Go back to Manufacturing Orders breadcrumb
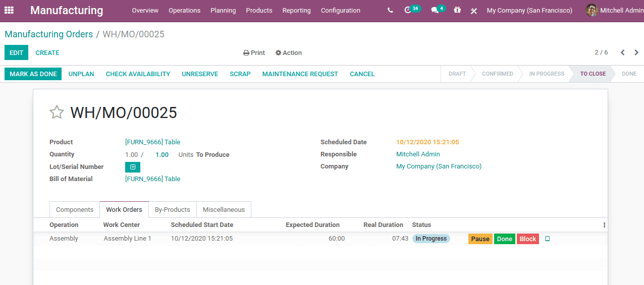Image resolution: width=644 pixels, height=285 pixels. coord(49,34)
